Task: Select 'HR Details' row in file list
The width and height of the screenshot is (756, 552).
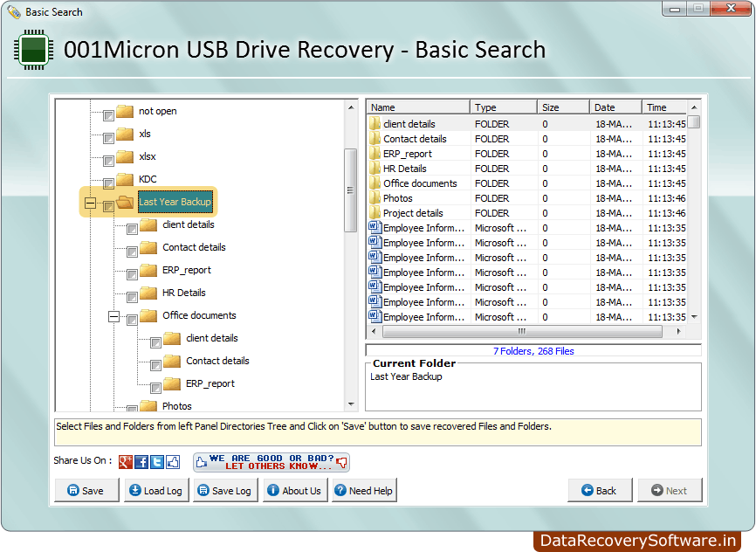Action: click(x=526, y=169)
